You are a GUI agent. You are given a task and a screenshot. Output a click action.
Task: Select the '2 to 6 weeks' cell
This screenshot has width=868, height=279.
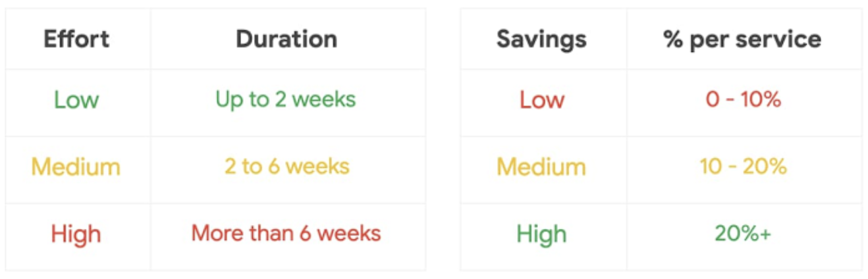click(286, 166)
